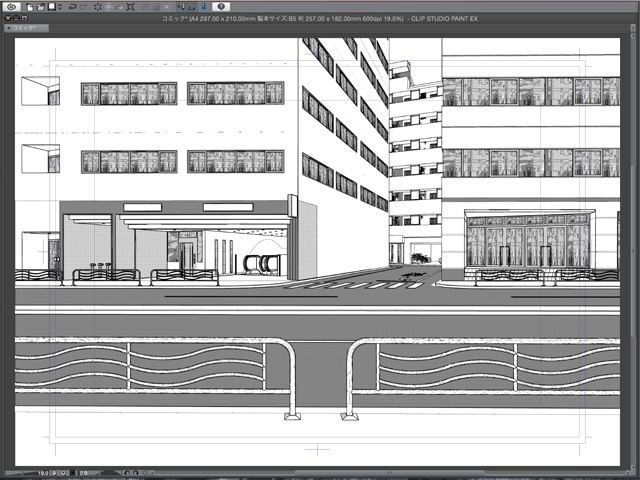Fill with the paint bucket icon
Screen dimensions: 640x480
point(120,7)
